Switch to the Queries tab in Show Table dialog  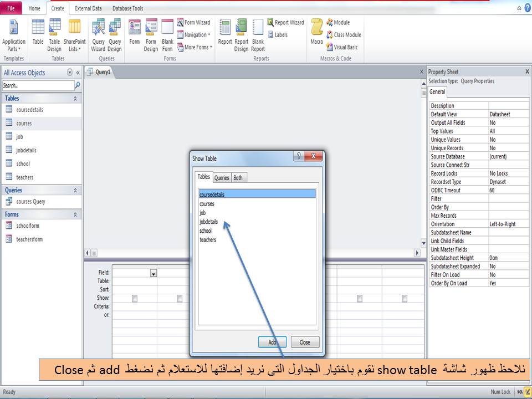pyautogui.click(x=222, y=177)
